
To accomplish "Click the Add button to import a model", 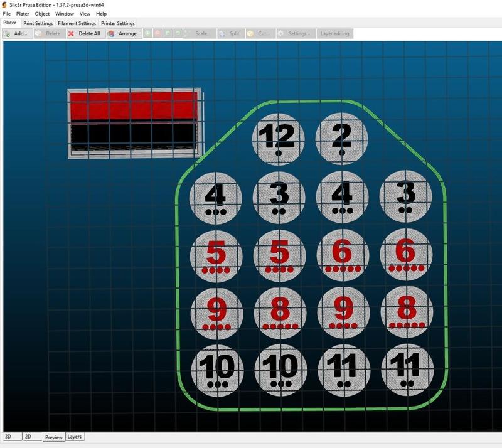I will tap(19, 34).
